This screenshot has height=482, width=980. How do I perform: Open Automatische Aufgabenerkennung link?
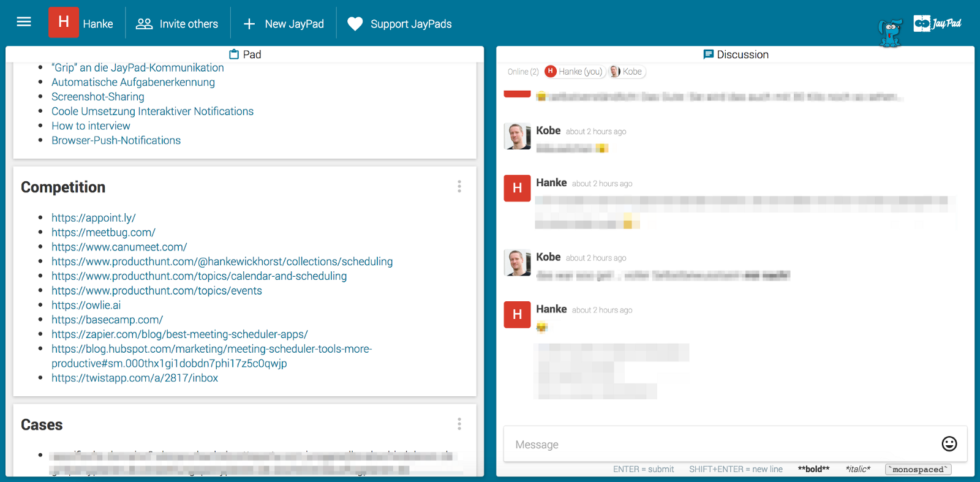[133, 82]
